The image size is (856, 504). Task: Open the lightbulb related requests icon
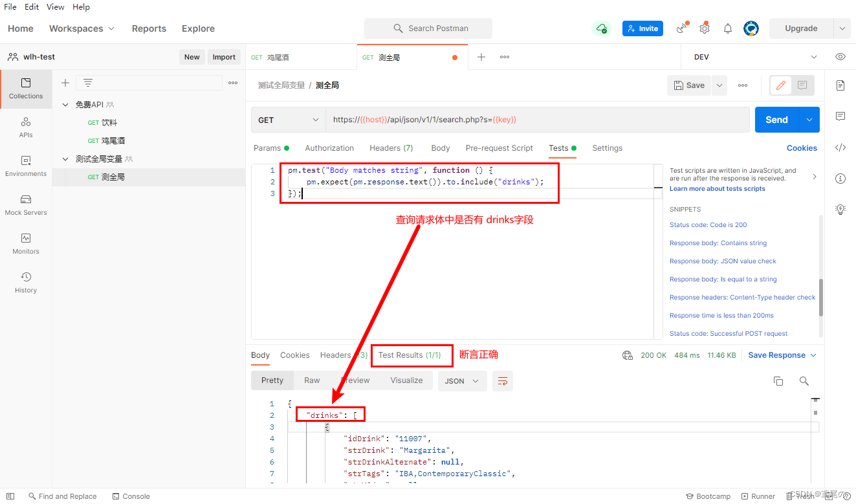tap(840, 209)
